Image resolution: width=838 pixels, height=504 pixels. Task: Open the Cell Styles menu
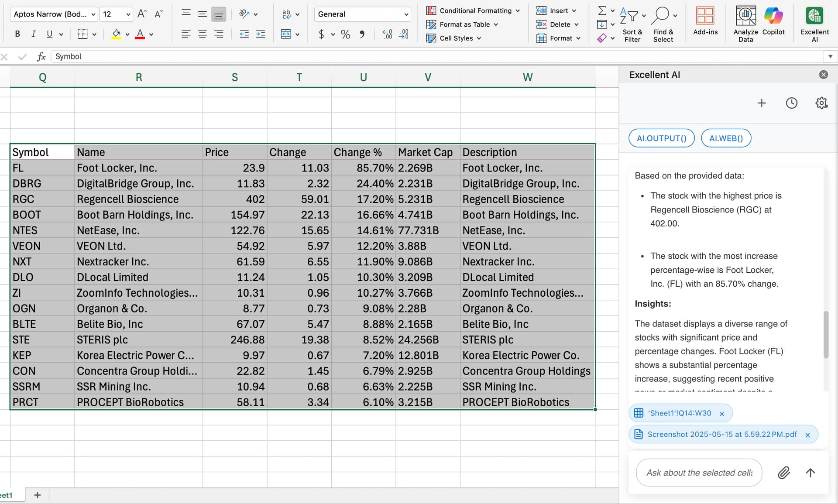click(x=454, y=38)
